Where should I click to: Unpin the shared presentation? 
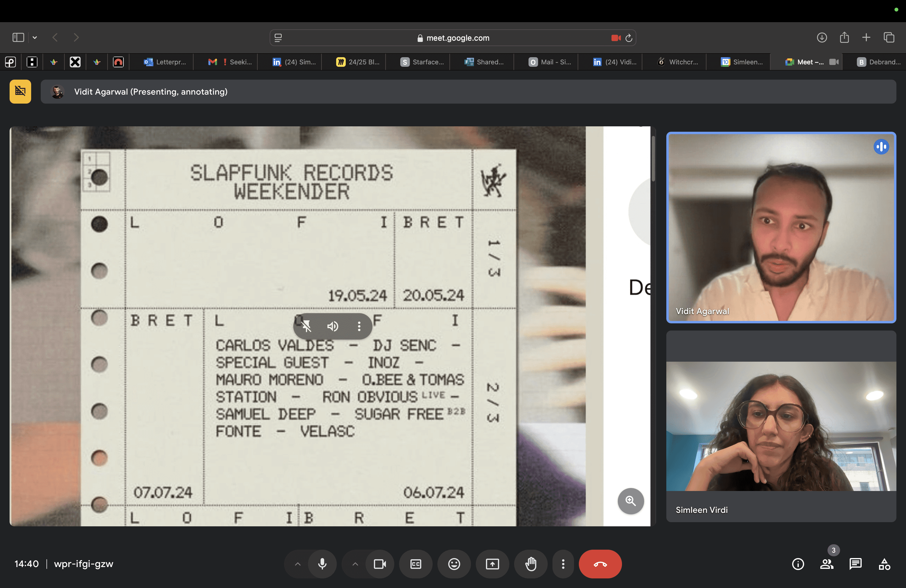306,326
